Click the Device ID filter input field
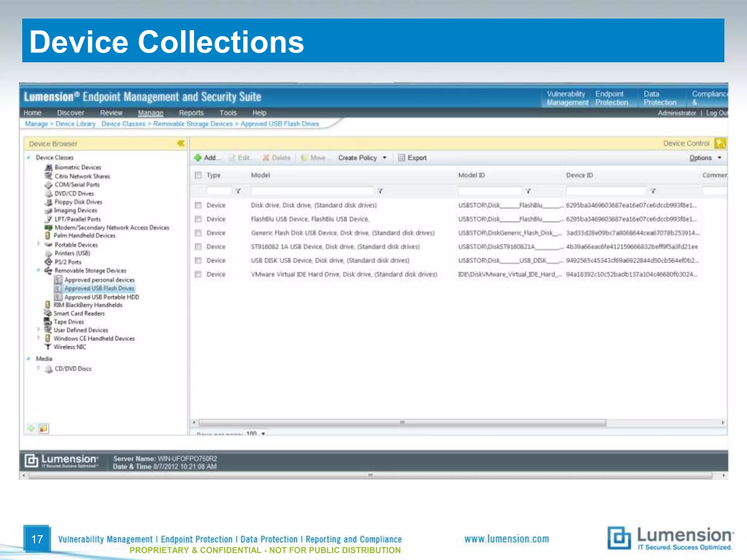Image resolution: width=747 pixels, height=560 pixels. [x=606, y=191]
